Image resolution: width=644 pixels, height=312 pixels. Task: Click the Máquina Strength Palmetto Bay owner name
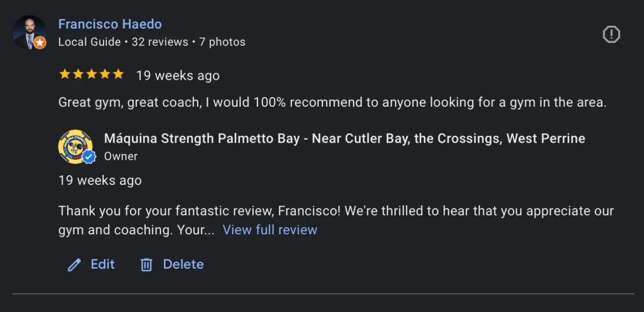[x=344, y=138]
